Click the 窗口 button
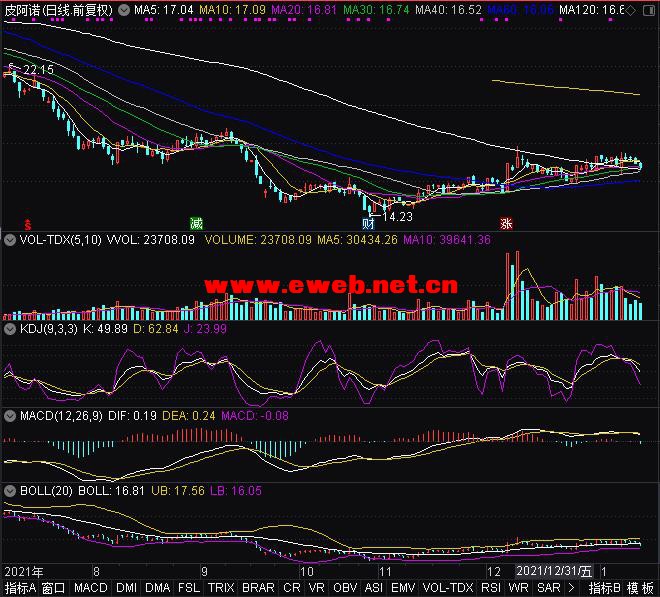Viewport: 660px width, 597px height. [54, 588]
